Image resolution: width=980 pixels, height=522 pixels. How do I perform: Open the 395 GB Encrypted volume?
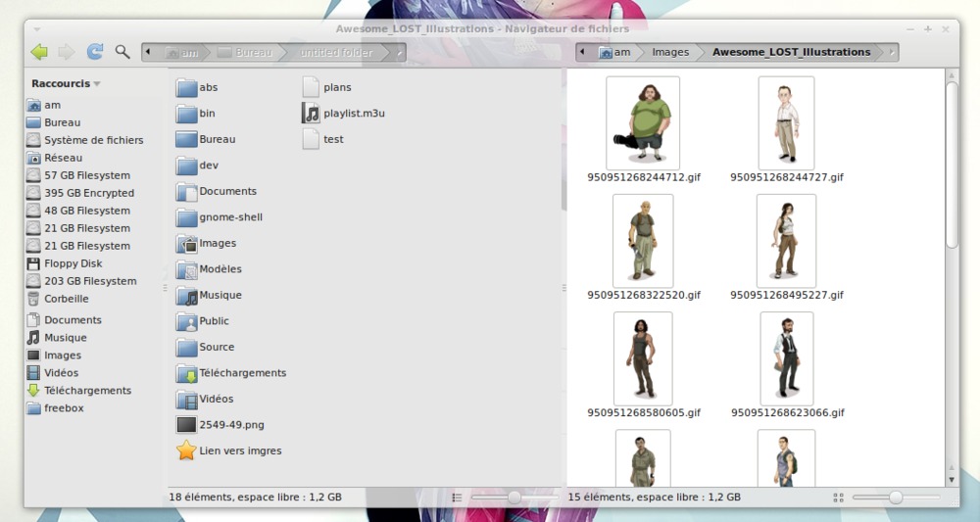[x=80, y=193]
